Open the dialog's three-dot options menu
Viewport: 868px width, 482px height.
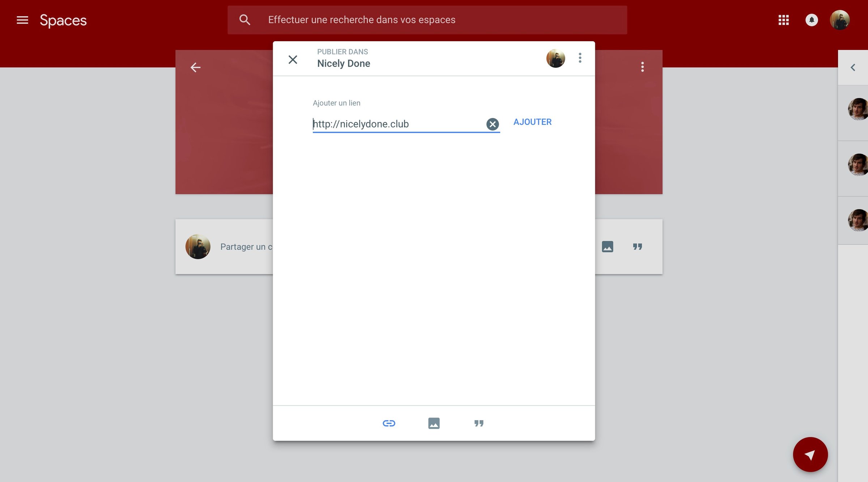point(580,58)
